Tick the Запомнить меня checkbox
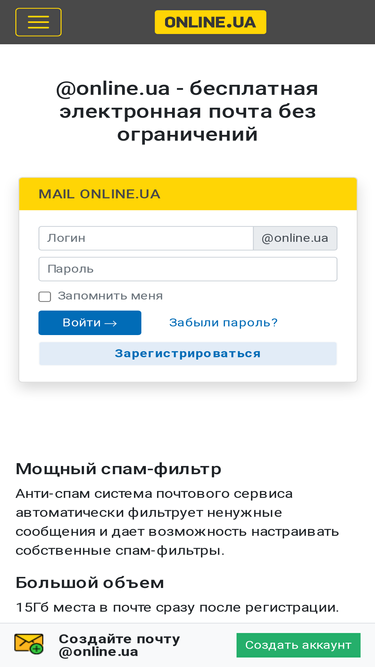 click(x=45, y=296)
